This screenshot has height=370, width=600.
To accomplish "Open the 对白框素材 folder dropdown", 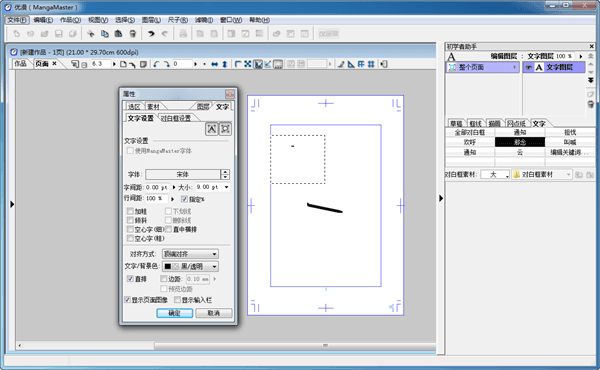I will (x=542, y=174).
